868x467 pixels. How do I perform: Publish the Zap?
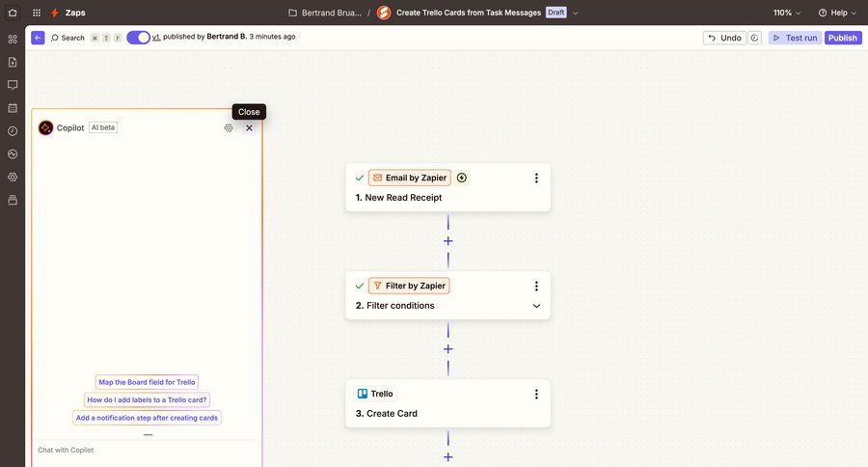843,38
